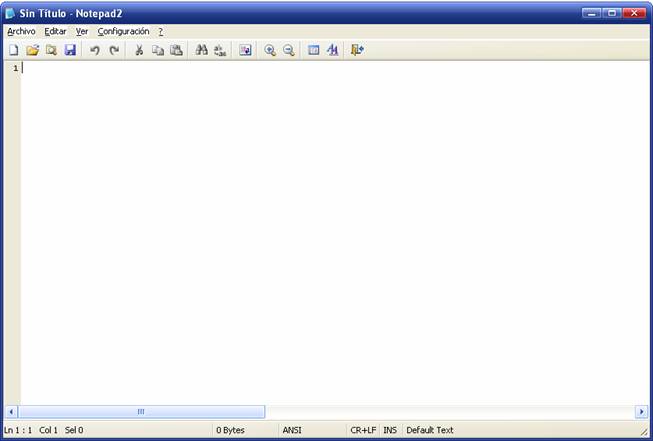
Task: Click the Cut scissors icon
Action: click(139, 50)
